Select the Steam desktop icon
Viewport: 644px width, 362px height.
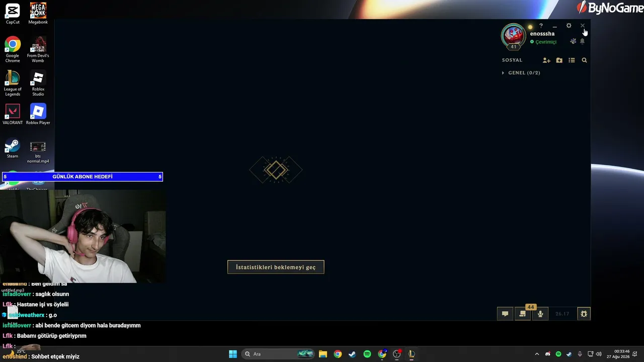click(x=13, y=149)
